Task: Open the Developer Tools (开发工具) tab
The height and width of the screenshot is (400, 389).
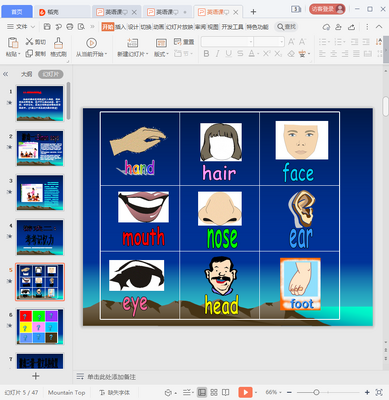Action: tap(232, 27)
